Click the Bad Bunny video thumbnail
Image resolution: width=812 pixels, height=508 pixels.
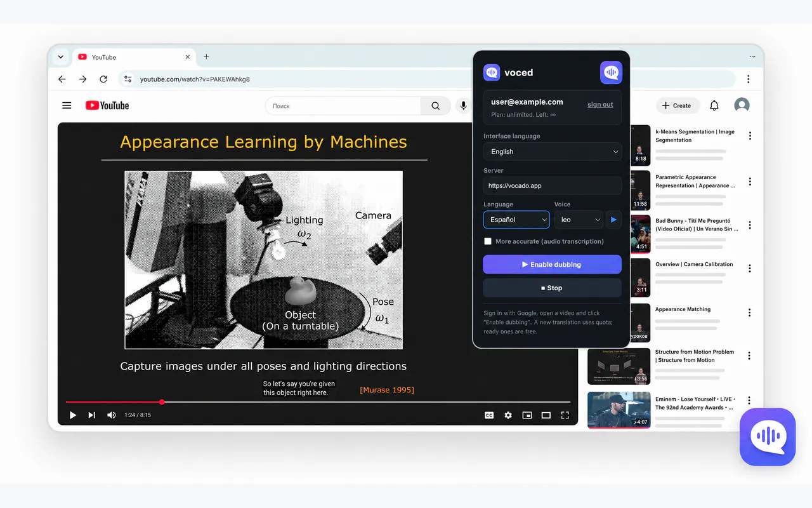(641, 234)
